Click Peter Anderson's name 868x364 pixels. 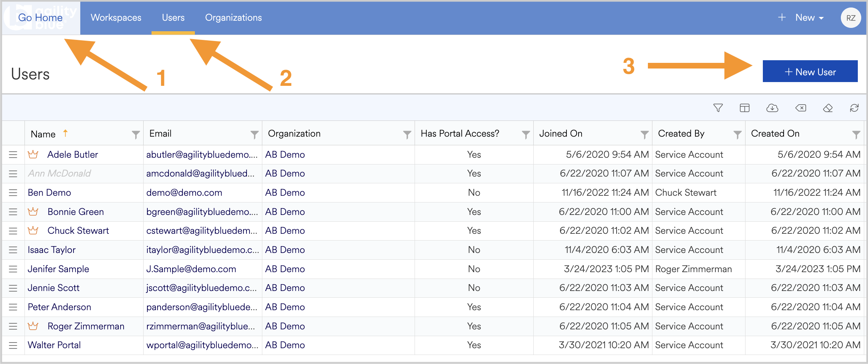click(59, 307)
